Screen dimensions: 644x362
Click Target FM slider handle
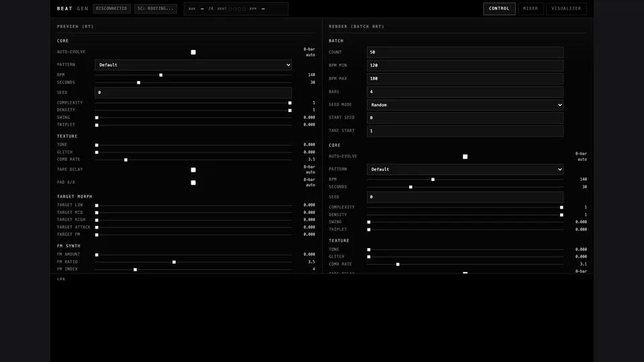[x=97, y=235]
